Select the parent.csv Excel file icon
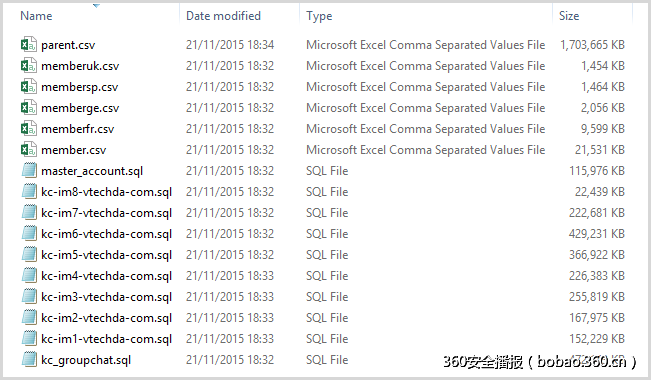651x380 pixels. point(29,44)
